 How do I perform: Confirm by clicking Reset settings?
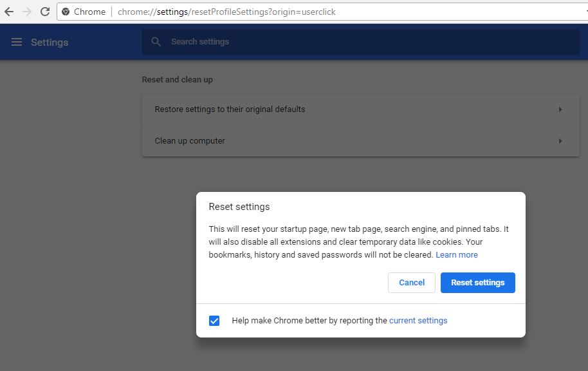point(477,282)
